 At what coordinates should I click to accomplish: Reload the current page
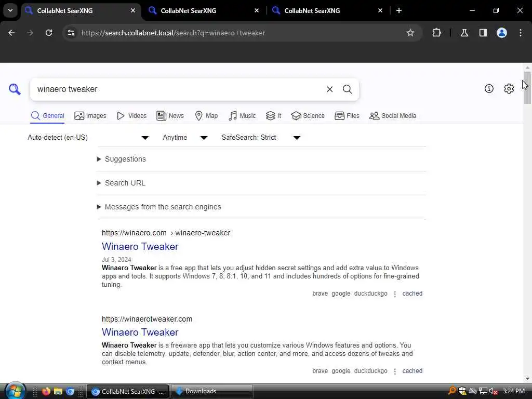[x=49, y=33]
